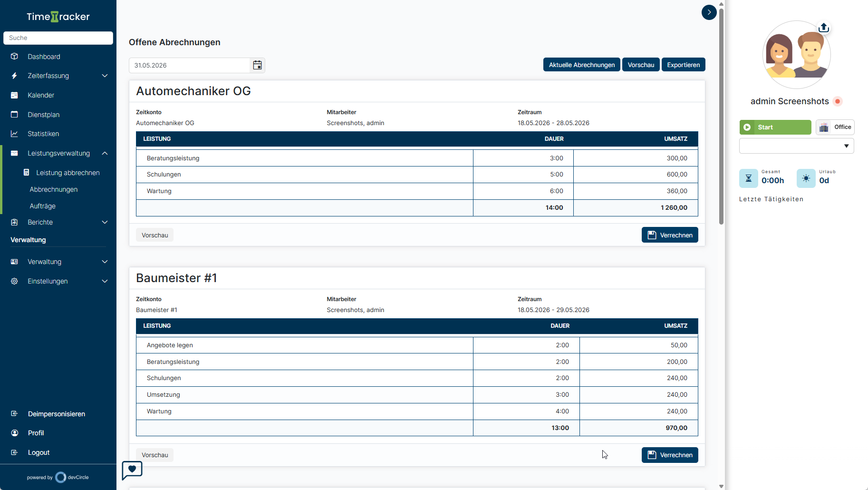The image size is (868, 490).
Task: Click the admin user avatar picture
Action: (x=796, y=55)
